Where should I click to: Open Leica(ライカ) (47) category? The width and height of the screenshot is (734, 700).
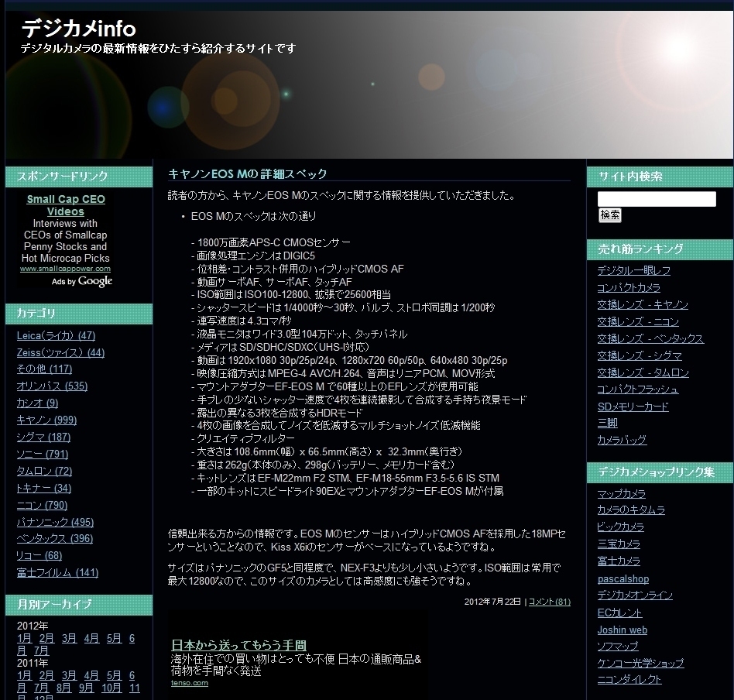tap(57, 336)
